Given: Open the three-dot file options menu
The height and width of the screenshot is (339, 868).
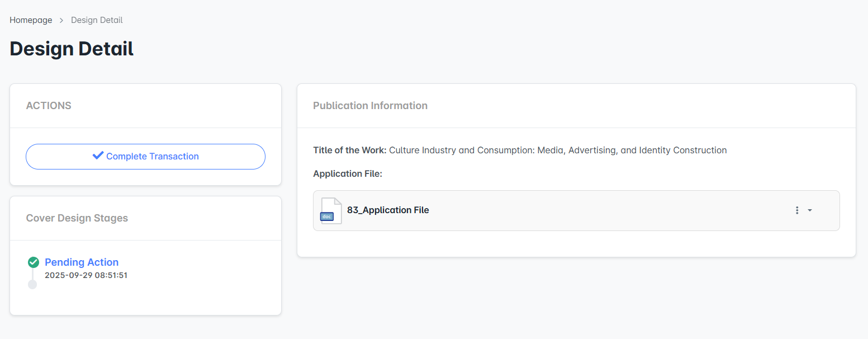Looking at the screenshot, I should coord(797,210).
